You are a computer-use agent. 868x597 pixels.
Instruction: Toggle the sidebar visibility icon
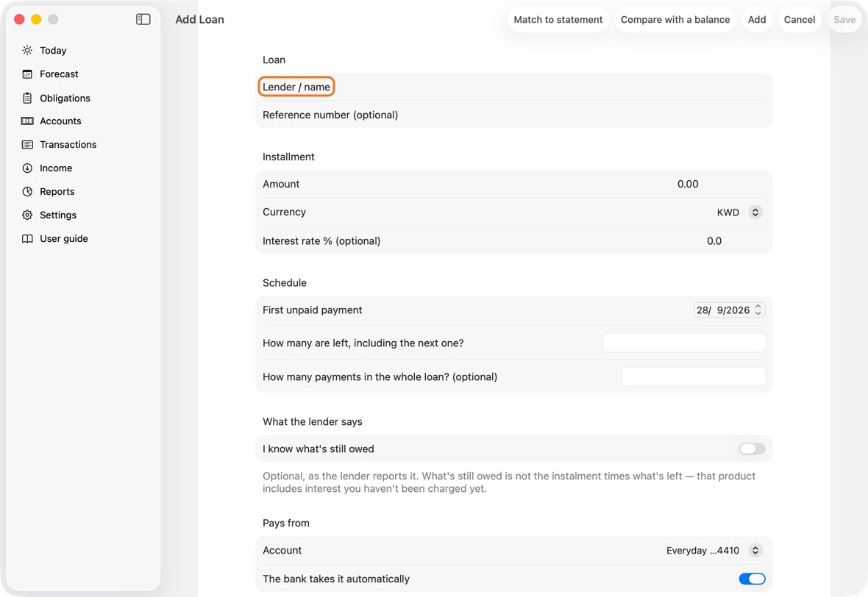[143, 19]
